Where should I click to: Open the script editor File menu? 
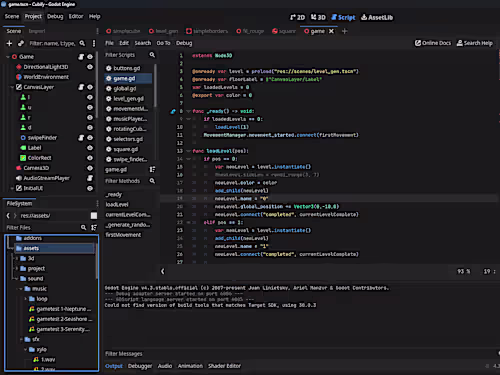tap(109, 43)
